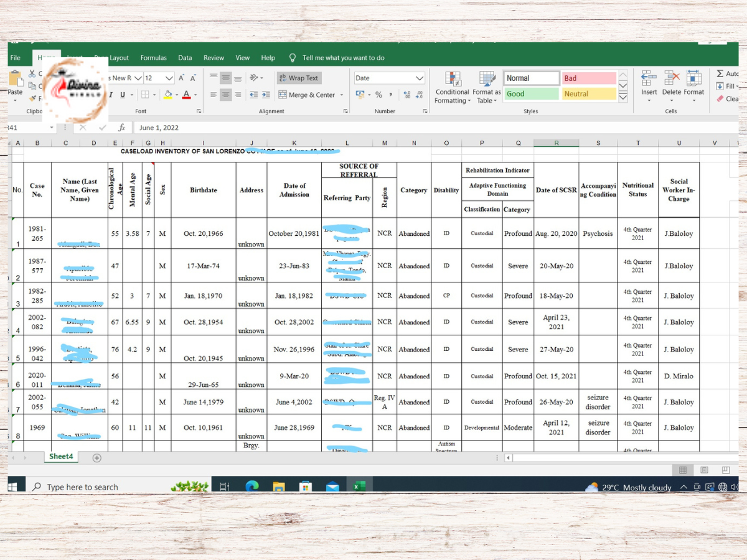Increase indent in Alignment group
747x560 pixels.
click(266, 95)
